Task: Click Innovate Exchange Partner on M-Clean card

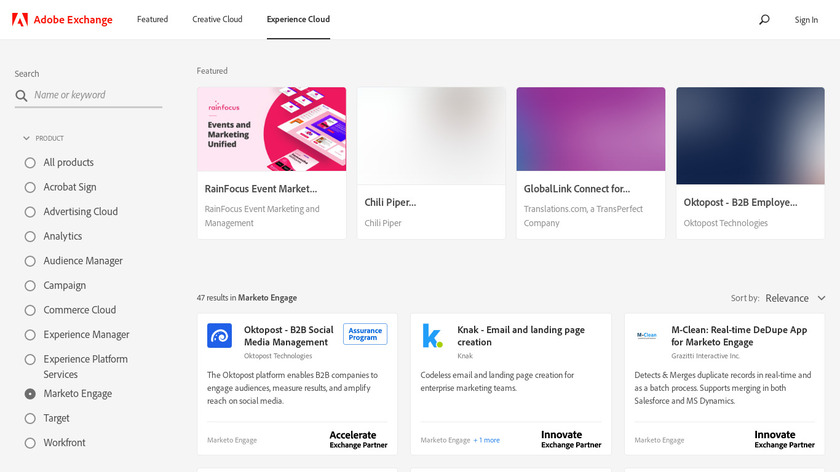Action: click(784, 439)
